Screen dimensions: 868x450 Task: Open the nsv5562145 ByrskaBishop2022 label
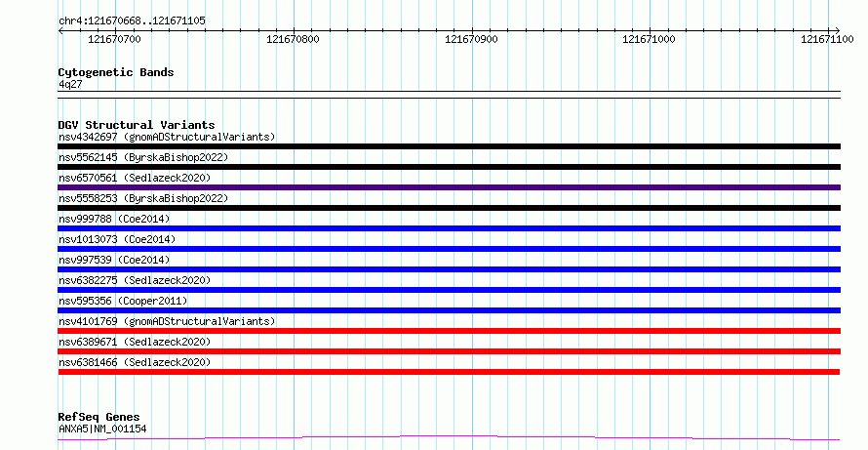click(142, 157)
